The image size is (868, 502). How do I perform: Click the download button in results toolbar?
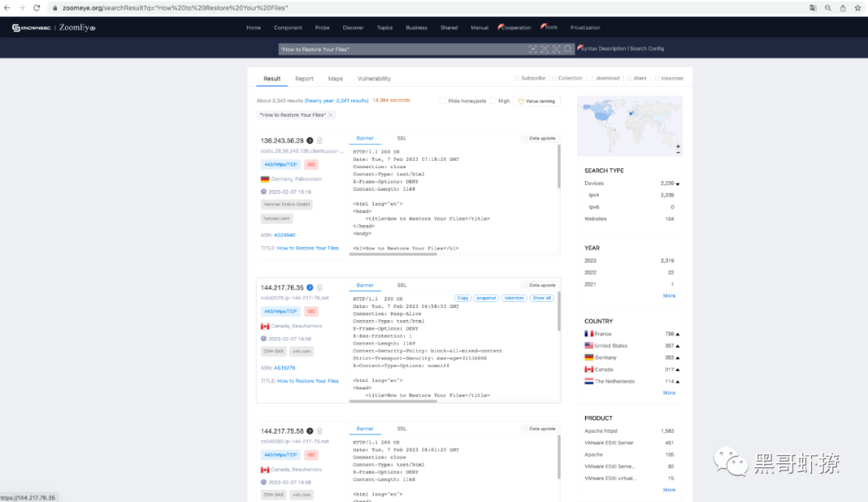[x=604, y=78]
